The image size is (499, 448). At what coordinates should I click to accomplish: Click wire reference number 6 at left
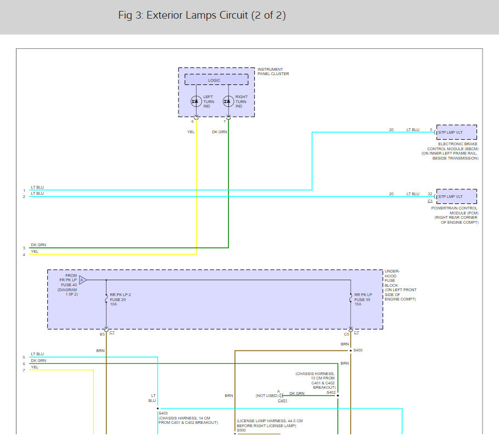pos(24,364)
